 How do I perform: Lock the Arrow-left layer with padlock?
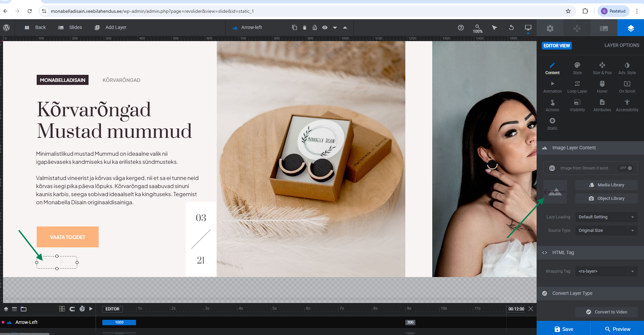point(314,28)
